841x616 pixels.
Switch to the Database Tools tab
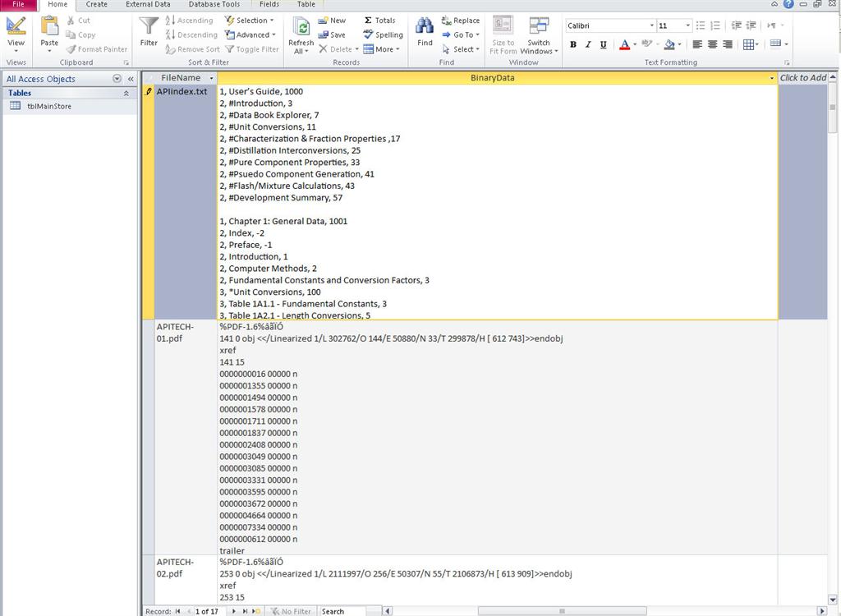[x=214, y=4]
